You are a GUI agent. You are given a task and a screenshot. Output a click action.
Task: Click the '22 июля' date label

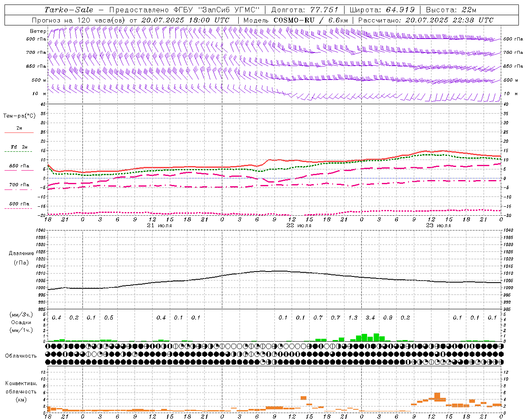coord(299,226)
